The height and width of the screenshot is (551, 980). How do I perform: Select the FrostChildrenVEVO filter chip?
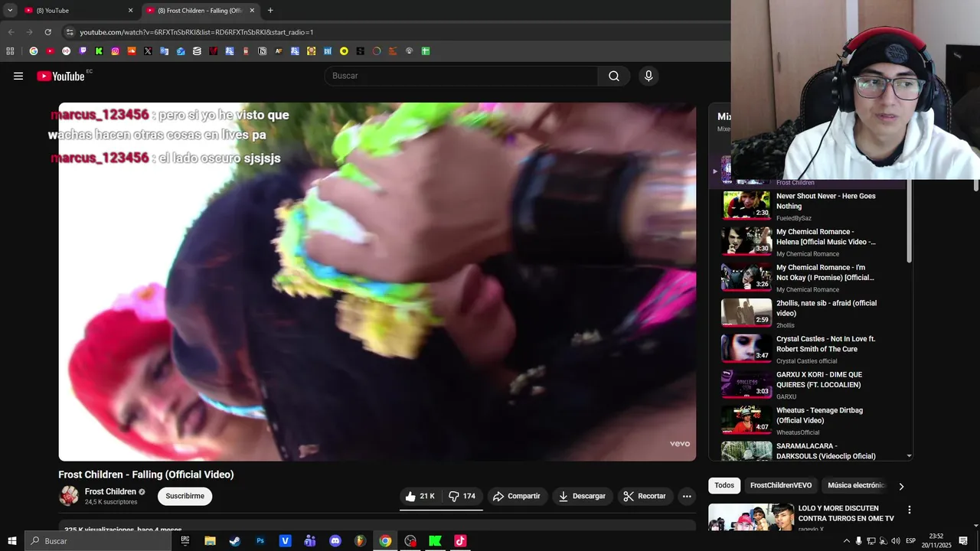[x=781, y=485]
